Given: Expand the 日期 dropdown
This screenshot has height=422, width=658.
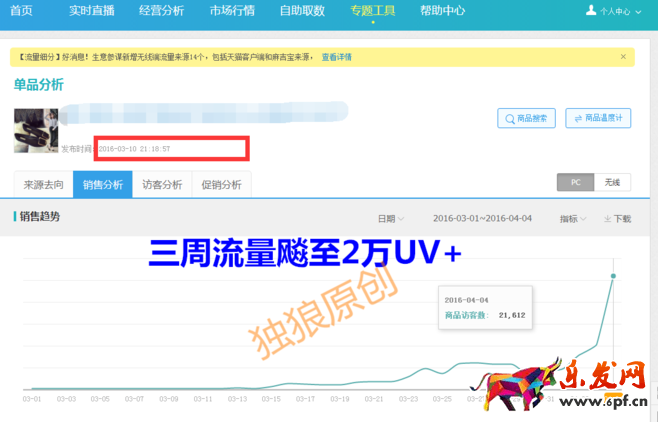Looking at the screenshot, I should [x=390, y=219].
